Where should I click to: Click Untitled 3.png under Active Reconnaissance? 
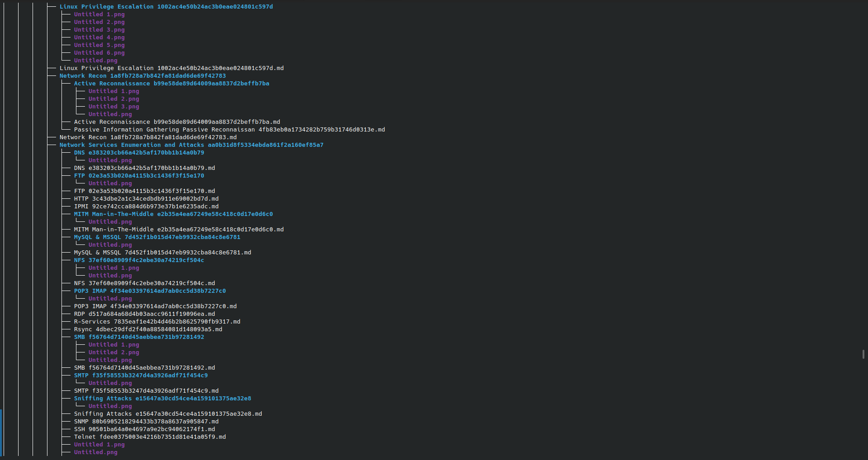click(x=114, y=107)
